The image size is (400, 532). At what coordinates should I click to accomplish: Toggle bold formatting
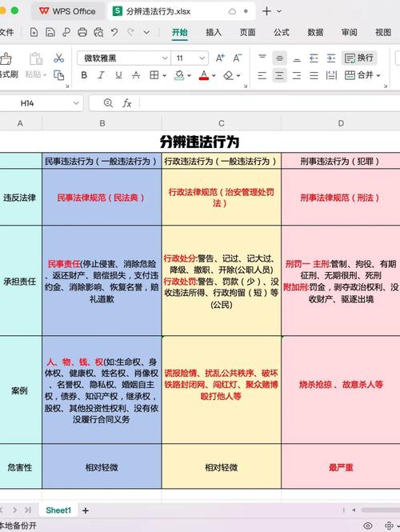click(84, 75)
